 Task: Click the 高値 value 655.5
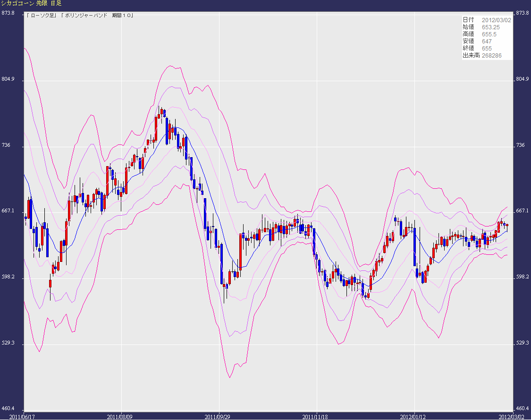tap(489, 34)
